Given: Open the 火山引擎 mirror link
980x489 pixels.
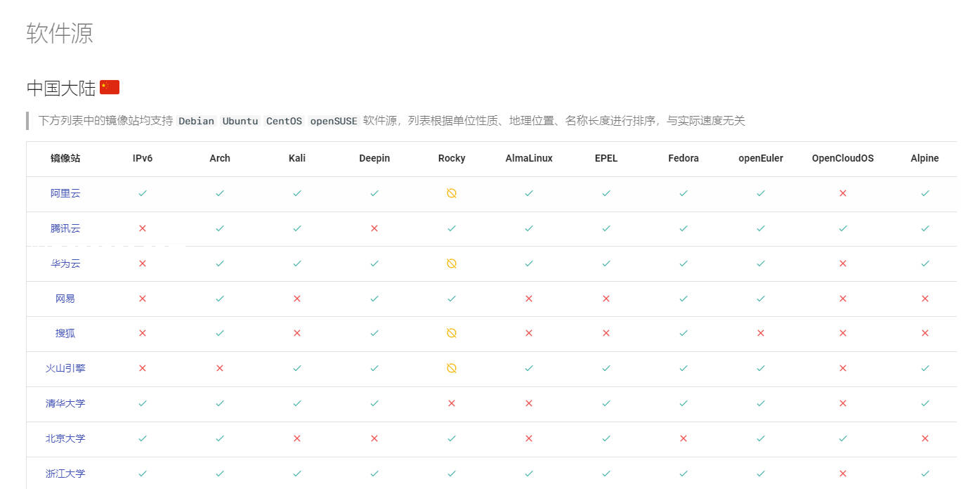Looking at the screenshot, I should (65, 368).
